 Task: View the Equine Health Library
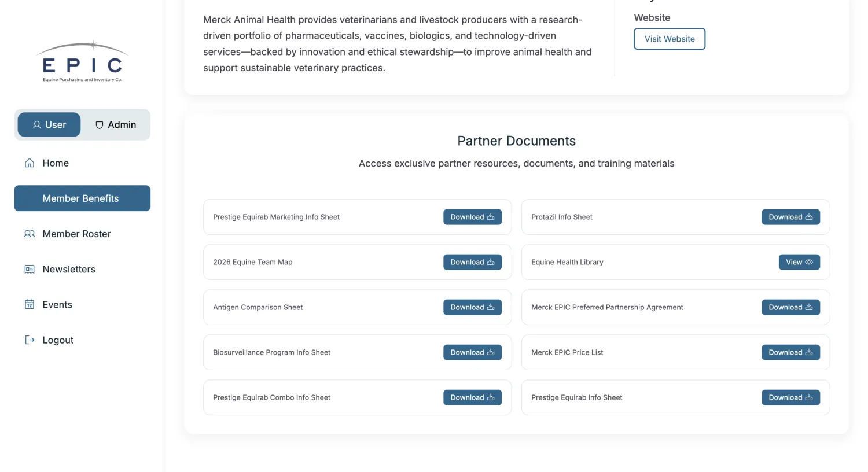point(799,262)
